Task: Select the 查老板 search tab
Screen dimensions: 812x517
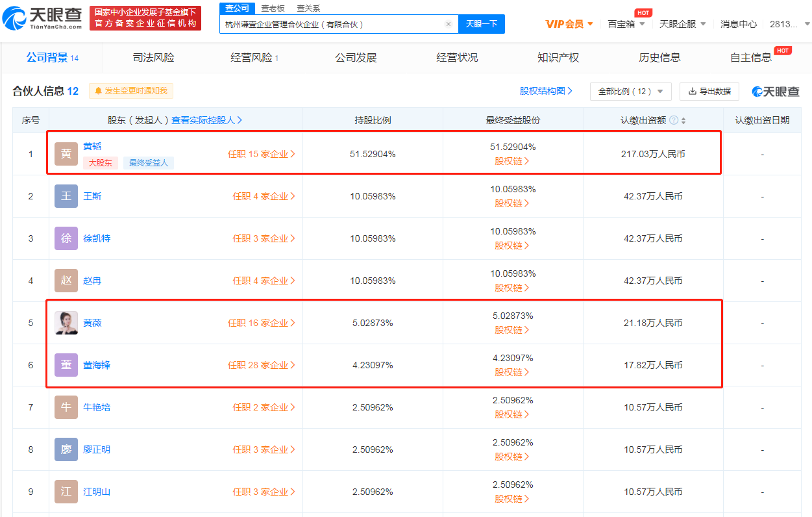Action: (x=273, y=8)
